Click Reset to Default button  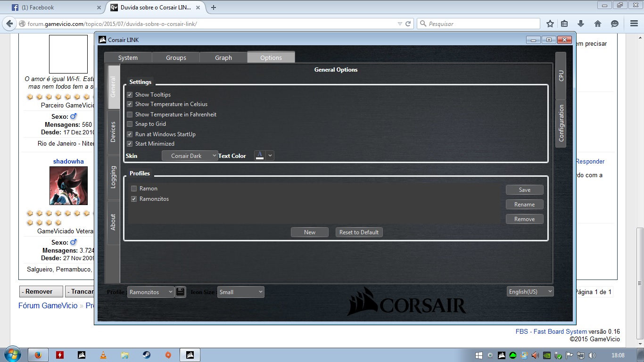[x=359, y=232]
